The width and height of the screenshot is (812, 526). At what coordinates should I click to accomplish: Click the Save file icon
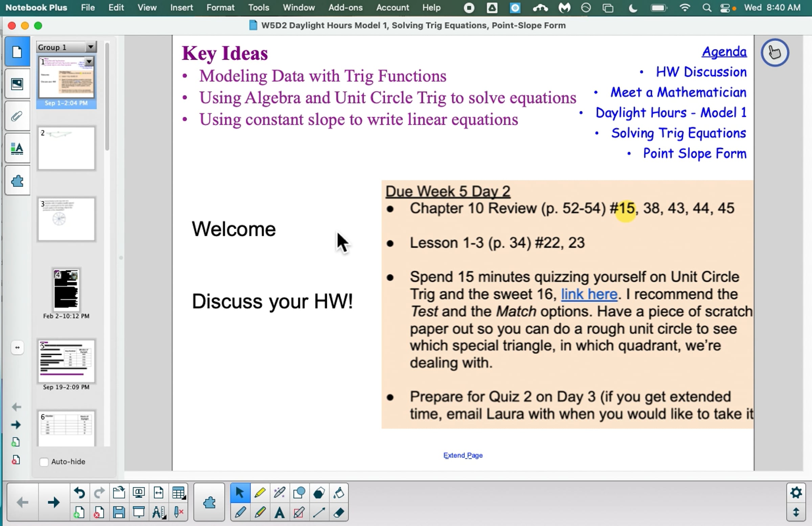[x=119, y=512]
